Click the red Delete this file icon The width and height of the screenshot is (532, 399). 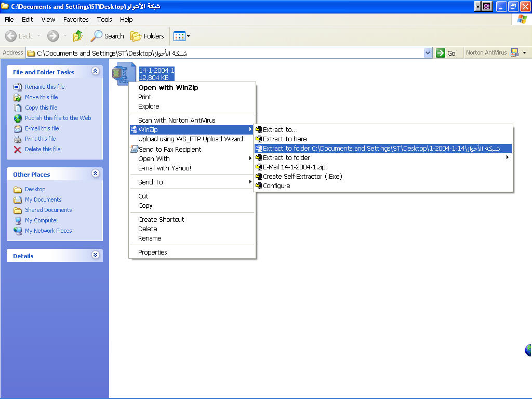tap(18, 149)
